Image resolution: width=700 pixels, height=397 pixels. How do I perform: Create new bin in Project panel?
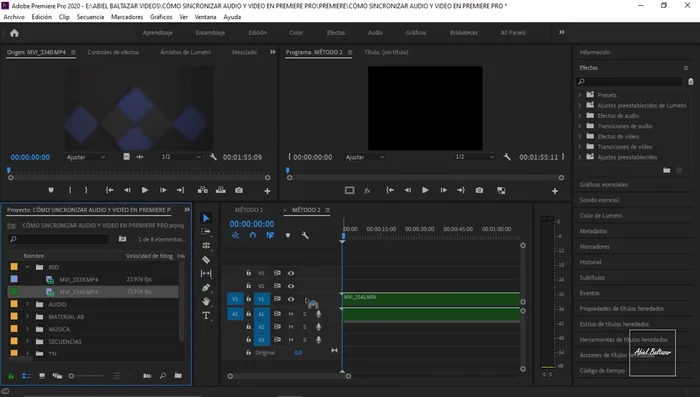[x=178, y=376]
